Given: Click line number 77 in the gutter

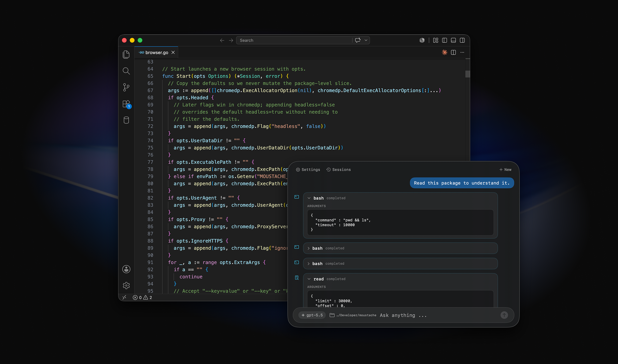Looking at the screenshot, I should click(150, 162).
